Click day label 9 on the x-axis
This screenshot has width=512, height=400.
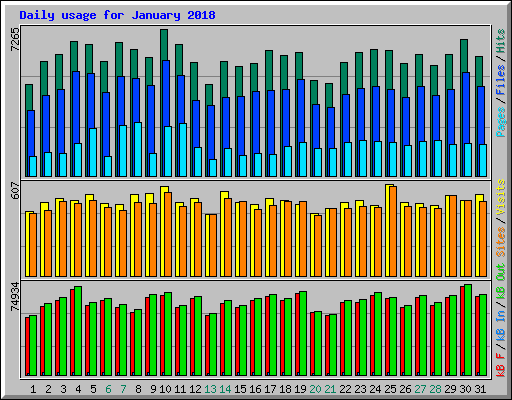[x=153, y=389]
